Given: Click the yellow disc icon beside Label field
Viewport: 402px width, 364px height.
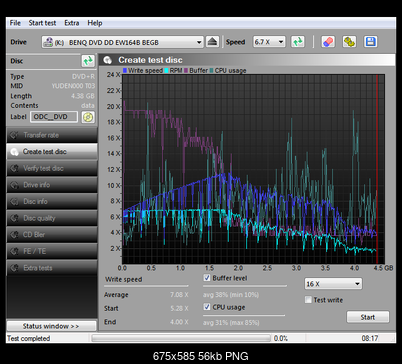Looking at the screenshot, I should tap(88, 117).
